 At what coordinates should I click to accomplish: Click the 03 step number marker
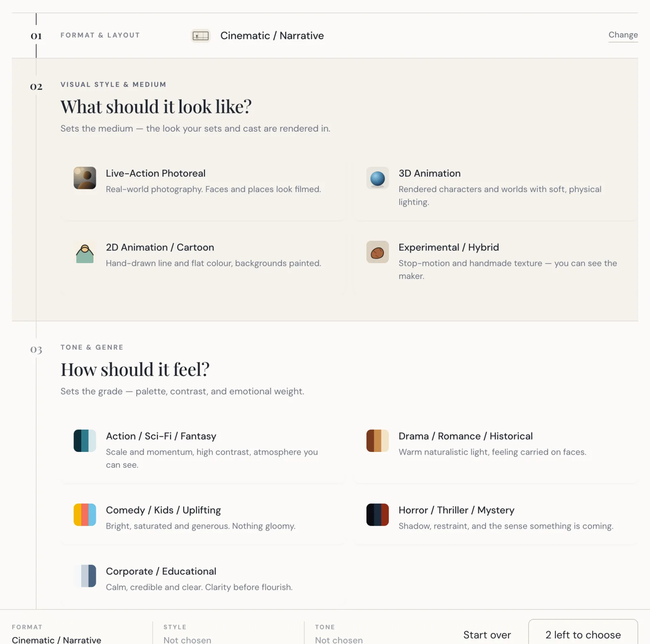[x=36, y=350]
